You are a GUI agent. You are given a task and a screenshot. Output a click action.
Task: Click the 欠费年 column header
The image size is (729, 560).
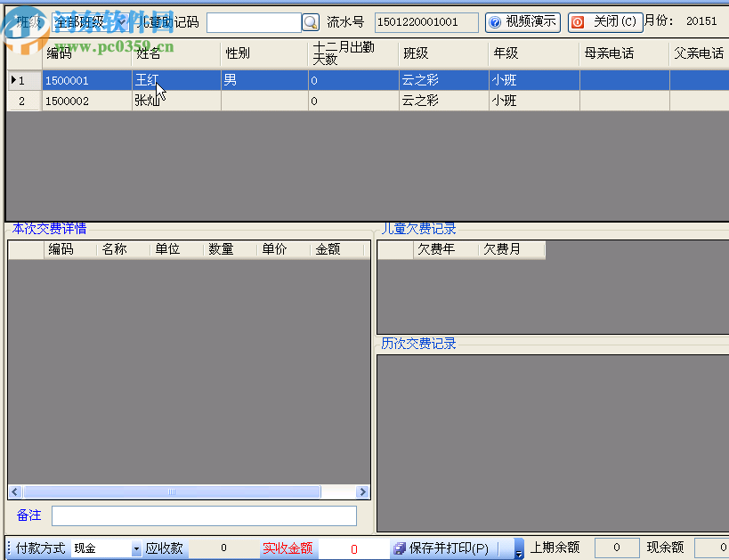(446, 250)
